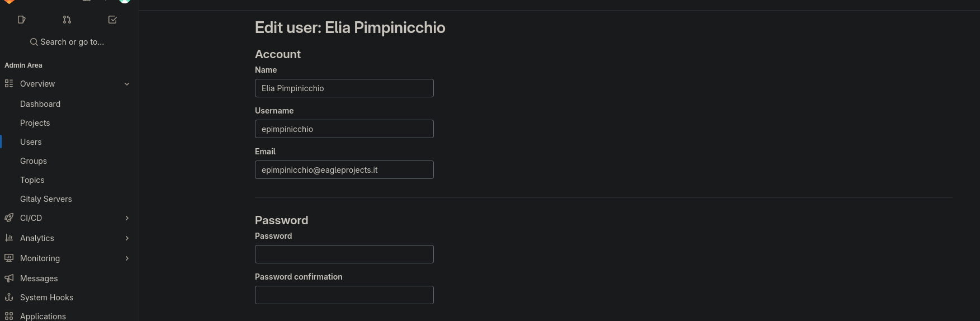Image resolution: width=980 pixels, height=321 pixels.
Task: Click the Monitoring screen icon
Action: click(x=9, y=258)
